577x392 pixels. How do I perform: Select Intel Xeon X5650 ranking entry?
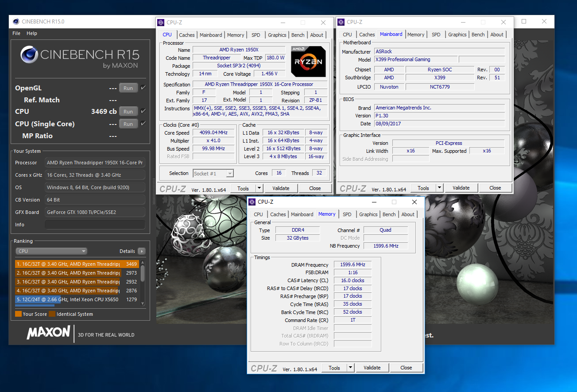coord(77,299)
